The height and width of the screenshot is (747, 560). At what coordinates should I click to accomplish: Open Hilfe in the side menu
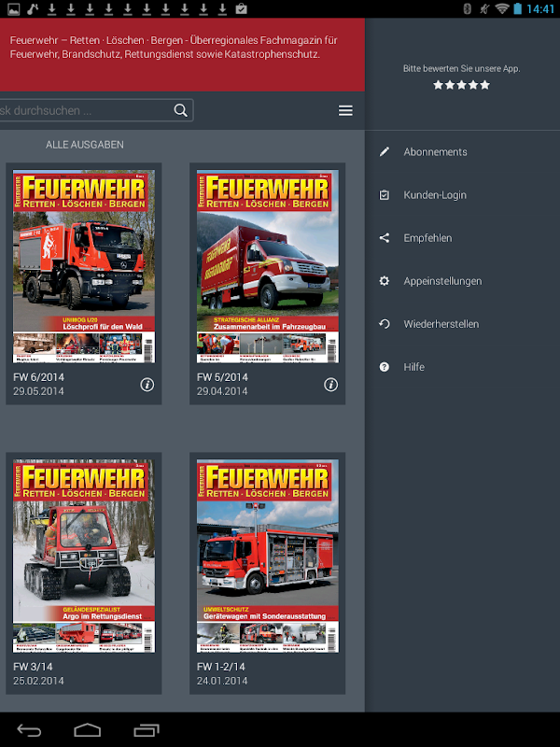click(x=462, y=367)
